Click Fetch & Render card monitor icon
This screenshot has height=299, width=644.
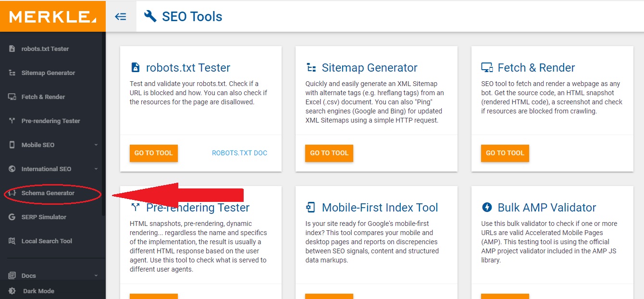[x=487, y=67]
